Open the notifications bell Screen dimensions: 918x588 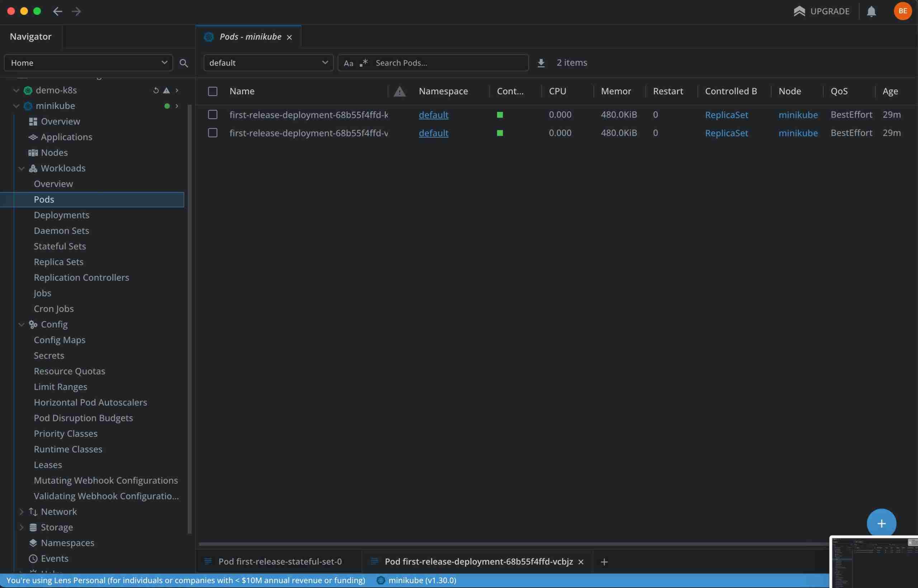(x=871, y=11)
